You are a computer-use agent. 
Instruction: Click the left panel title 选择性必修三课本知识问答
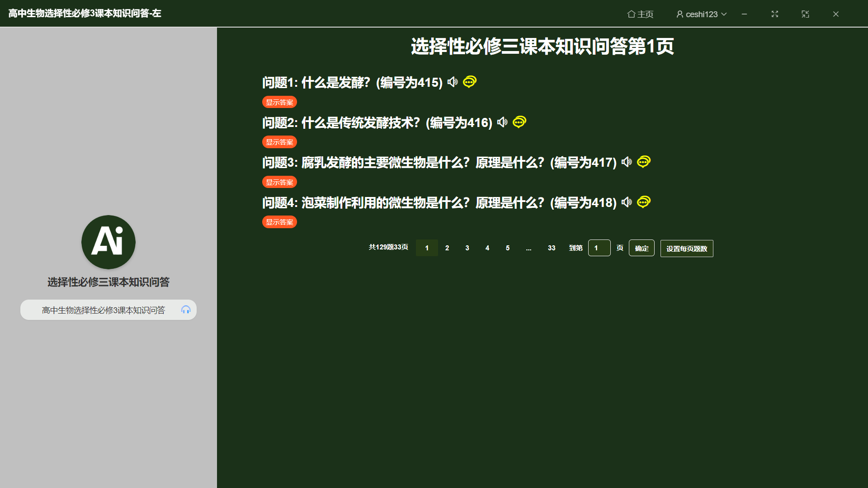point(108,282)
